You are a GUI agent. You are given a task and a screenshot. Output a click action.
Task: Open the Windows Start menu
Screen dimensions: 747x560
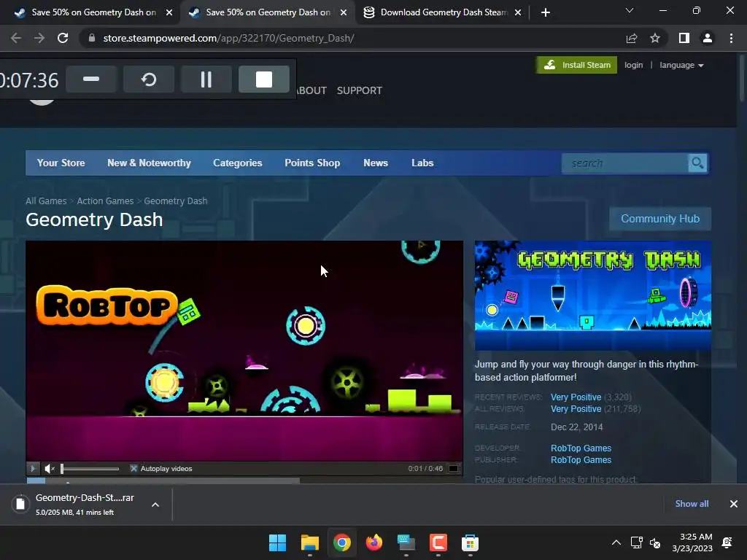[277, 542]
